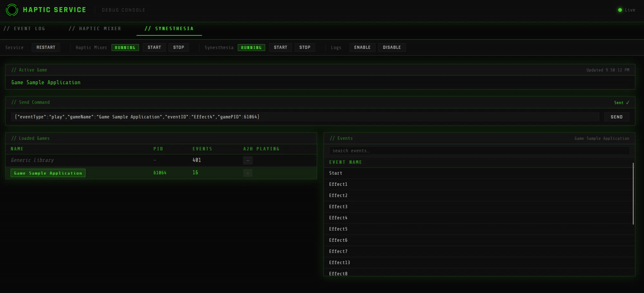Click the Updated 9:50:12 PM timestamp
Image resolution: width=644 pixels, height=293 pixels.
point(608,70)
